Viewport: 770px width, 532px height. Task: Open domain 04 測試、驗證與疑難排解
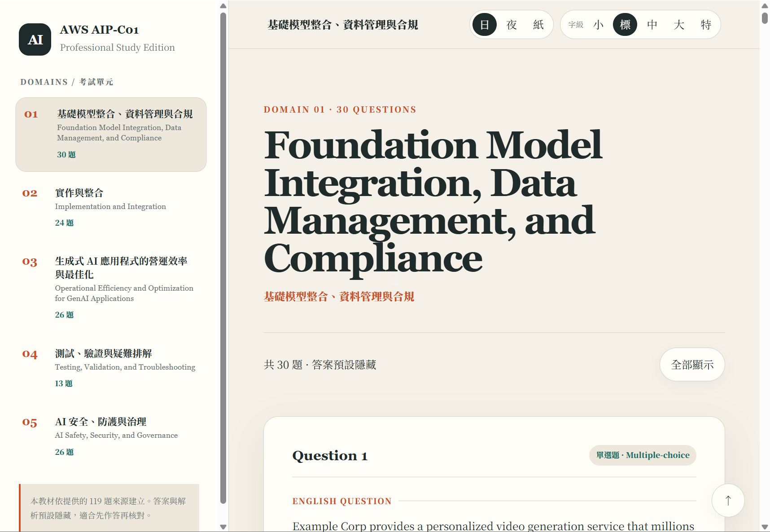click(x=111, y=368)
